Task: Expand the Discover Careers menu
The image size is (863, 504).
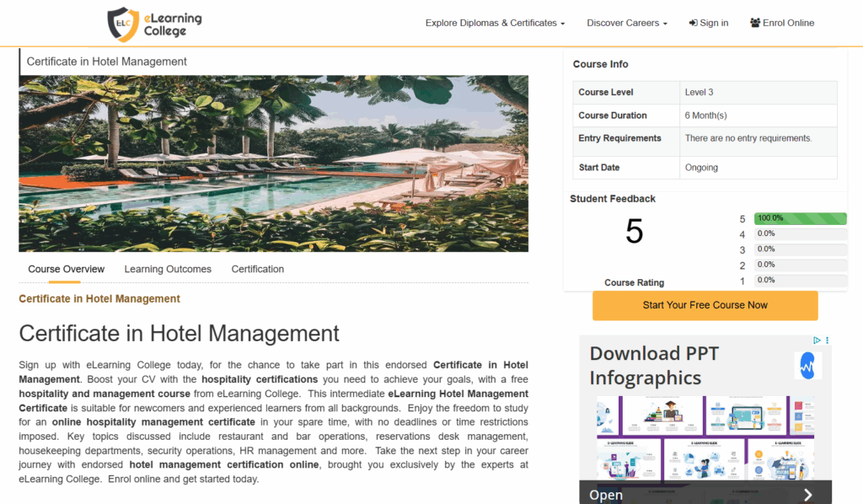Action: (627, 23)
